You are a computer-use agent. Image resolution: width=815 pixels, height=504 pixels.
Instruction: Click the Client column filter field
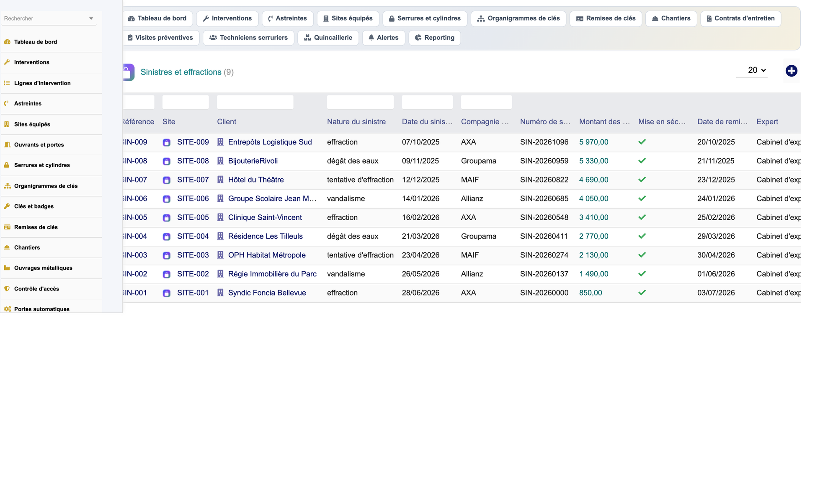(x=255, y=102)
